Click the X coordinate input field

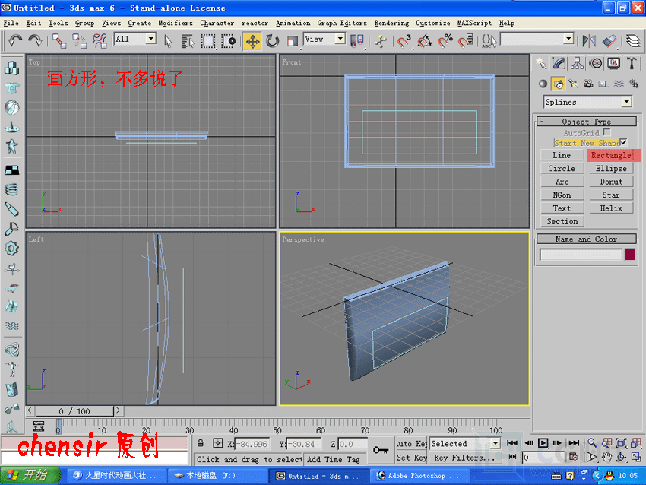pos(252,444)
